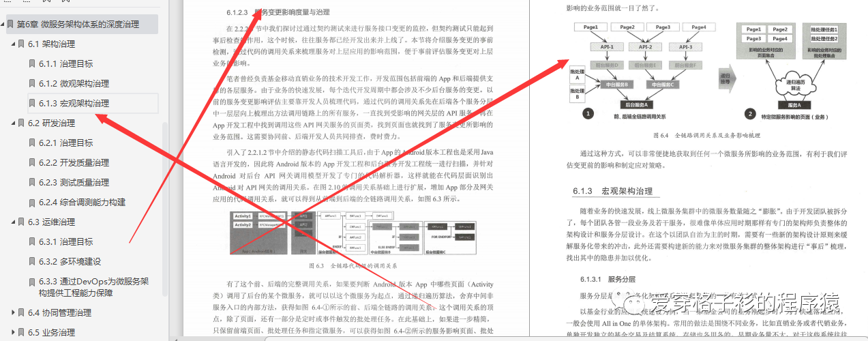This screenshot has width=868, height=341.
Task: Click bookmark icon beside 6.2.2 开发质量治理
Action: coord(31,163)
